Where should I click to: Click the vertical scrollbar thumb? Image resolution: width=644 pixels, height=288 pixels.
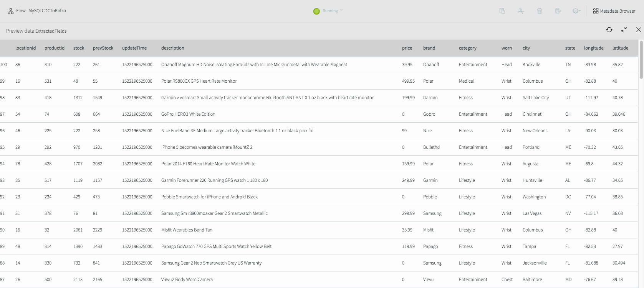[641, 60]
